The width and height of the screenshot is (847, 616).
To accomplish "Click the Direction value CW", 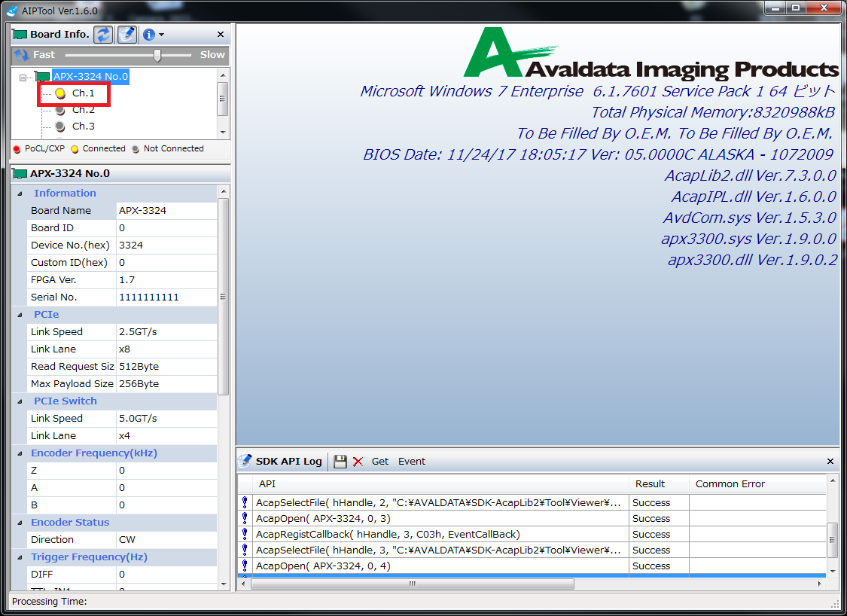I will 166,540.
